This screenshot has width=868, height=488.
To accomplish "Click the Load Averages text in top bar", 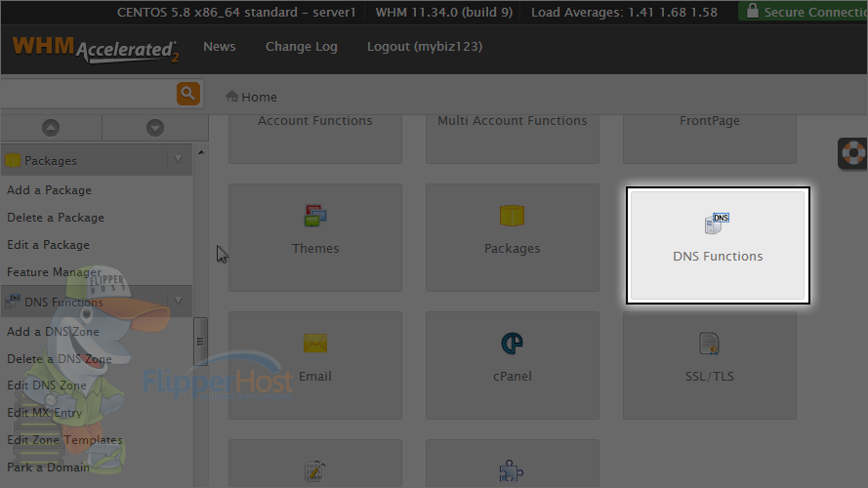I will coord(625,12).
